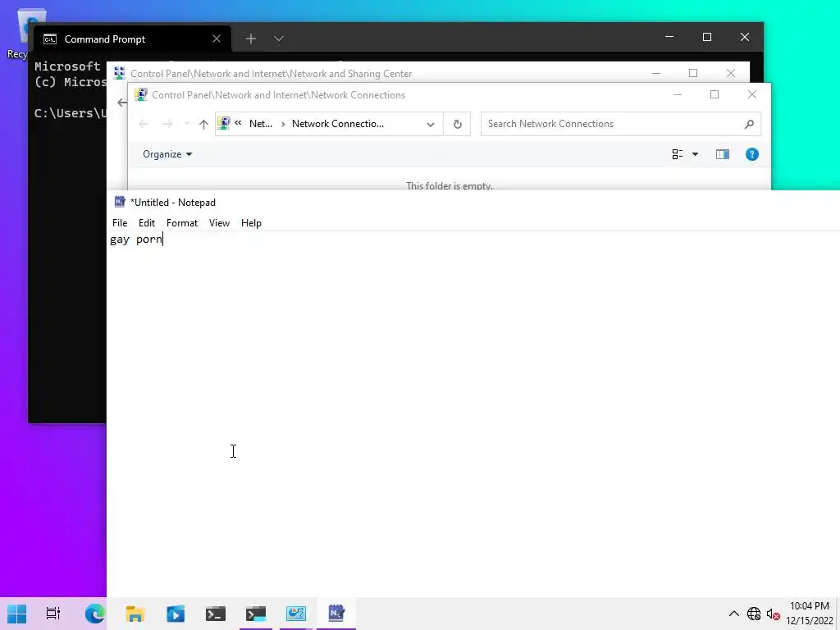Image resolution: width=840 pixels, height=630 pixels.
Task: Switch to Control Panel taskbar icon
Action: tap(295, 614)
